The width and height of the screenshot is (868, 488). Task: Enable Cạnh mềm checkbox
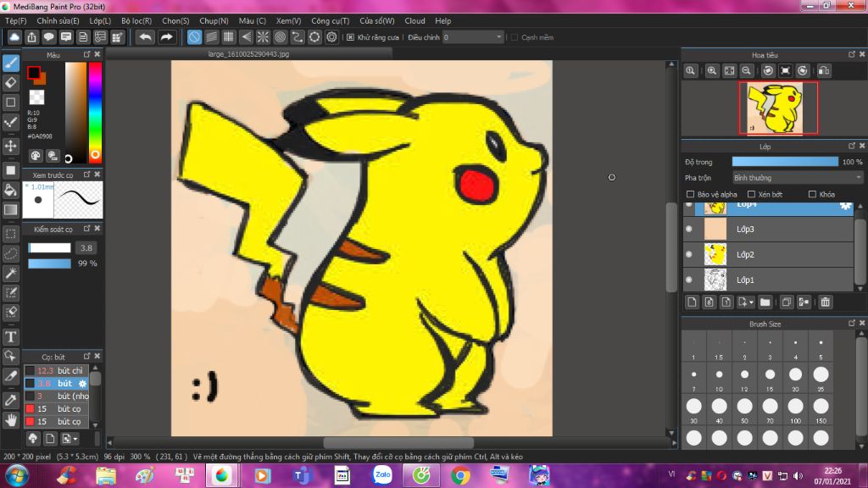(515, 37)
